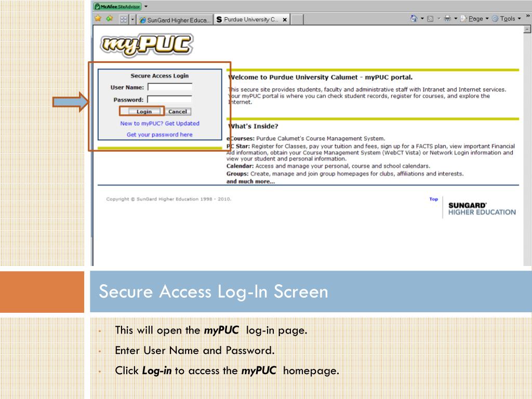Screen dimensions: 532x399
Task: Click the SunGard Higher Education logo
Action: [x=482, y=209]
